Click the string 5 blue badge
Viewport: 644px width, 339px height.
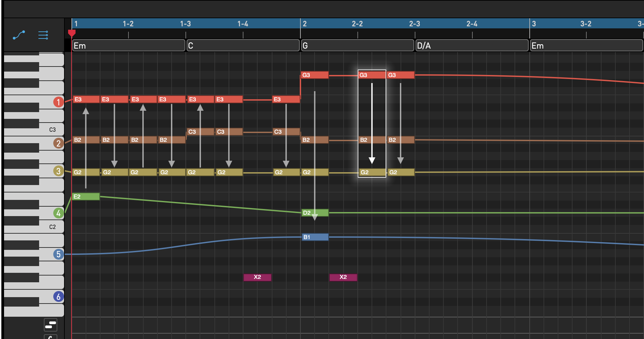[58, 254]
